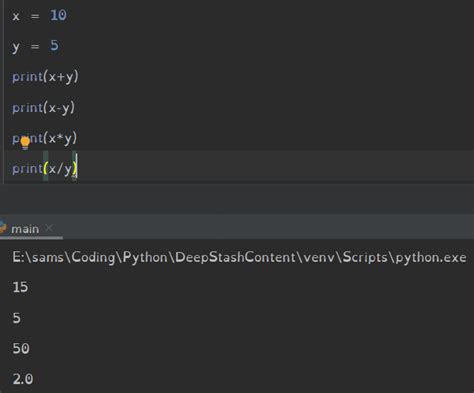Click the code line x = 10
The width and height of the screenshot is (474, 393).
coord(39,15)
